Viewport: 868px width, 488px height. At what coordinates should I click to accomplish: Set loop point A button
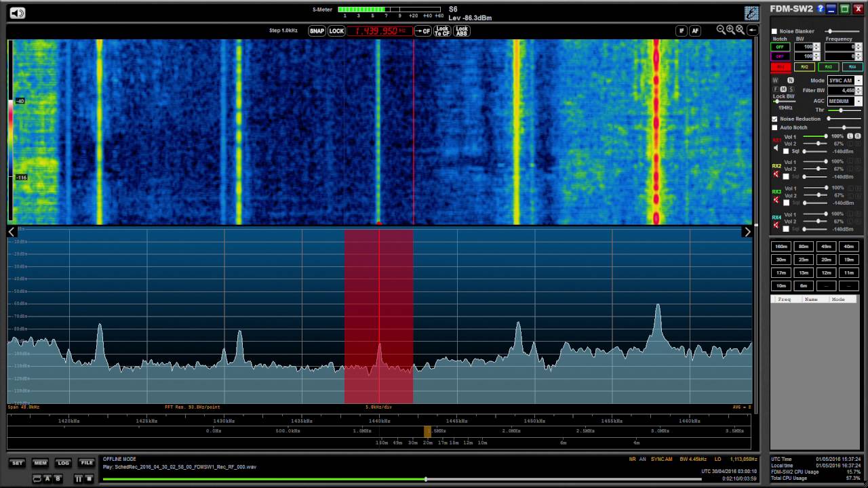(47, 479)
